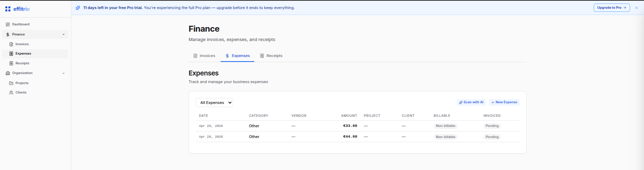
Task: Click the New Expense button
Action: click(504, 102)
